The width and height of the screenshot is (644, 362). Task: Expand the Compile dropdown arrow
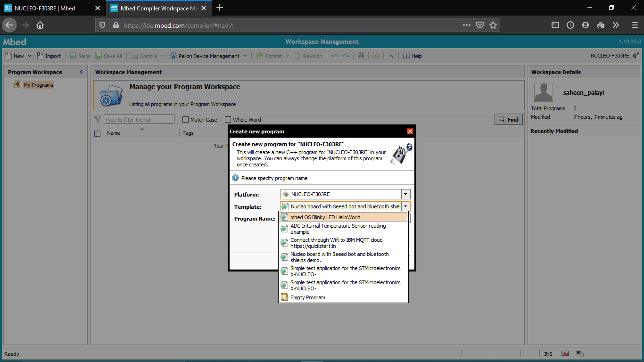[163, 56]
